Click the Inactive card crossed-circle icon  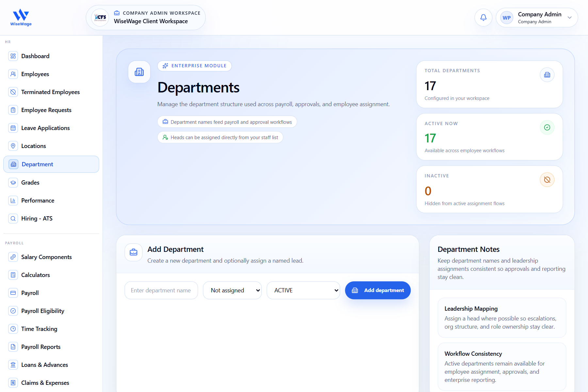click(547, 180)
